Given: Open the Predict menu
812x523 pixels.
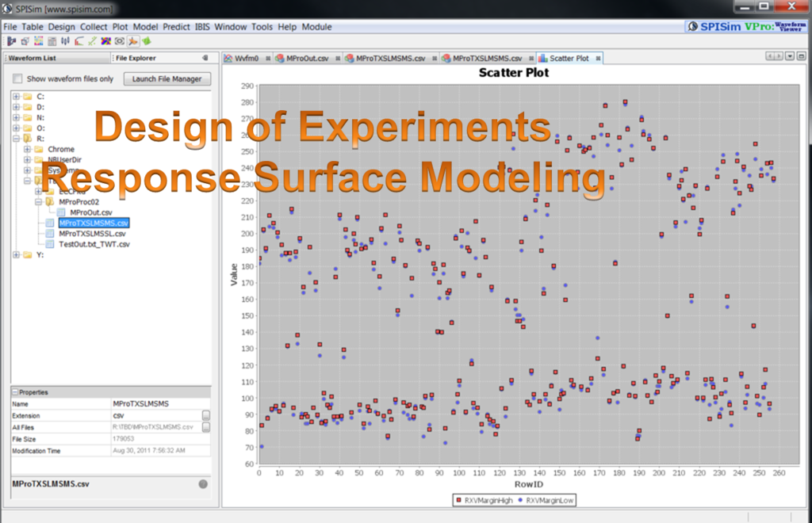Looking at the screenshot, I should [x=176, y=27].
